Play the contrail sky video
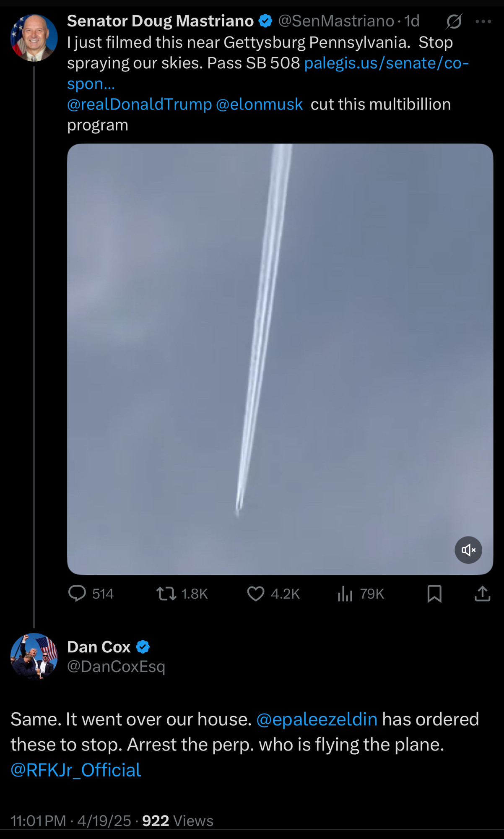Image resolution: width=504 pixels, height=839 pixels. coord(280,359)
